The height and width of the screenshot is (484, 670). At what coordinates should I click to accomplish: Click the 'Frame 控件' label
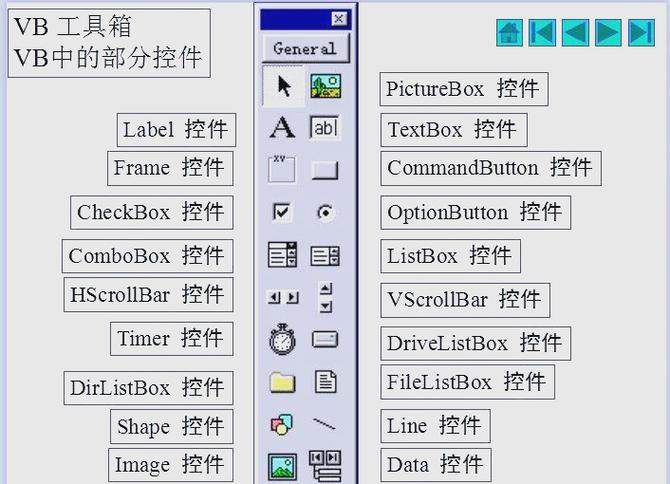170,168
